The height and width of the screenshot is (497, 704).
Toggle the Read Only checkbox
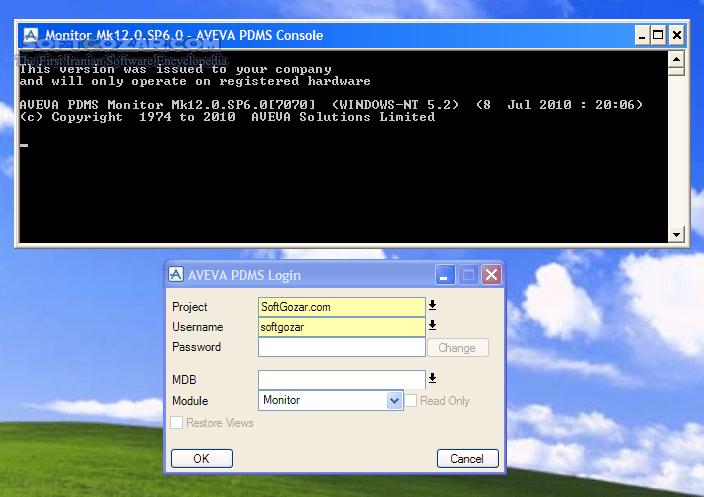point(411,401)
